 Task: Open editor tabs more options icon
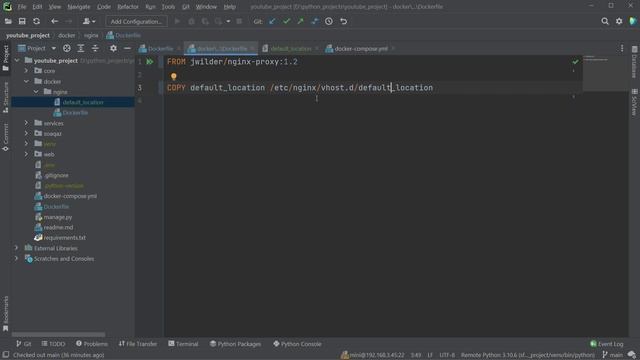622,49
